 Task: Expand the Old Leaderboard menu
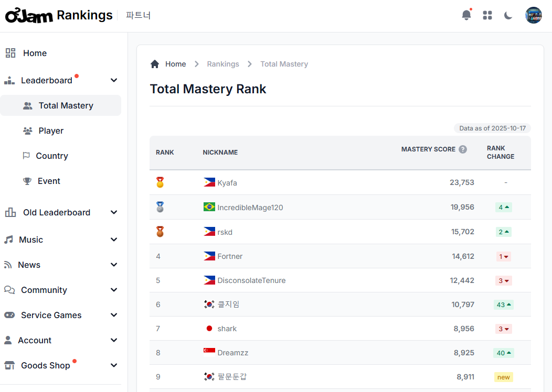tap(57, 212)
